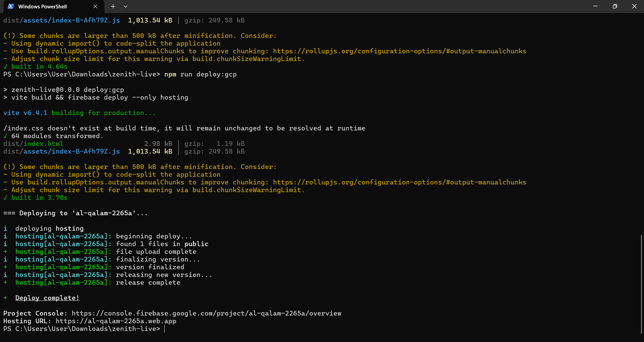This screenshot has width=644, height=342.
Task: Open the Hosting URL al-qalam-2265a.web.app
Action: point(116,321)
